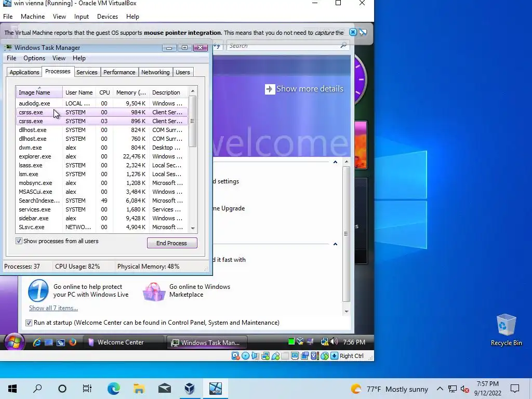
Task: Click Welcome Center vertical scrollbar thumb
Action: coord(346,233)
